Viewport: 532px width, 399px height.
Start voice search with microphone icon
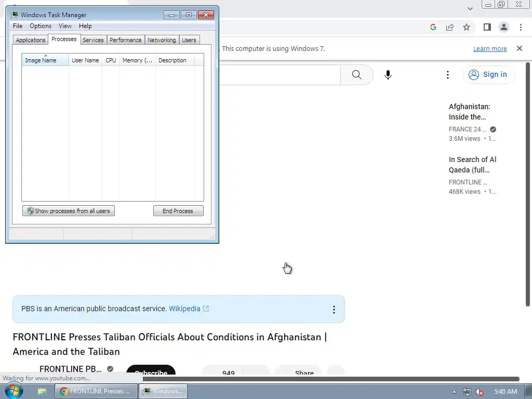pyautogui.click(x=388, y=75)
